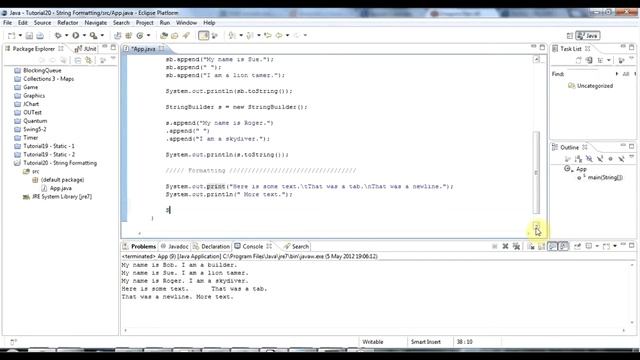Toggle Mark Occurrences in the main toolbar
This screenshot has height=360, width=640.
203,36
